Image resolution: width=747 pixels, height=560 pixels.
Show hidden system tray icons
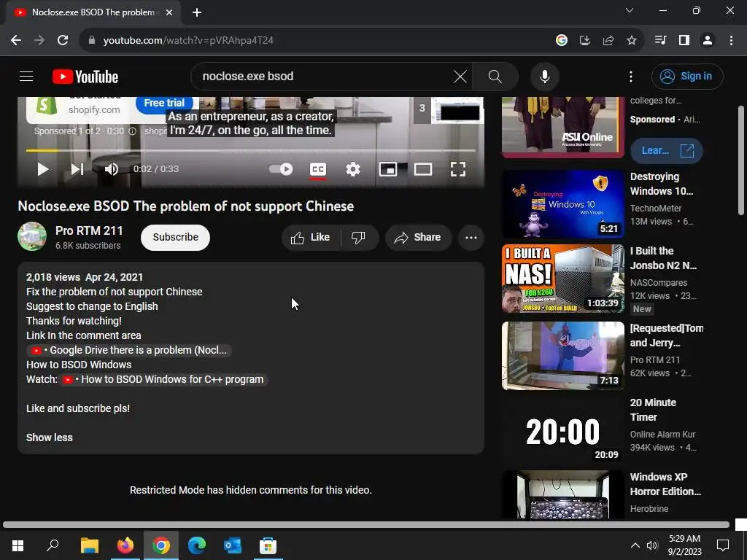click(635, 545)
